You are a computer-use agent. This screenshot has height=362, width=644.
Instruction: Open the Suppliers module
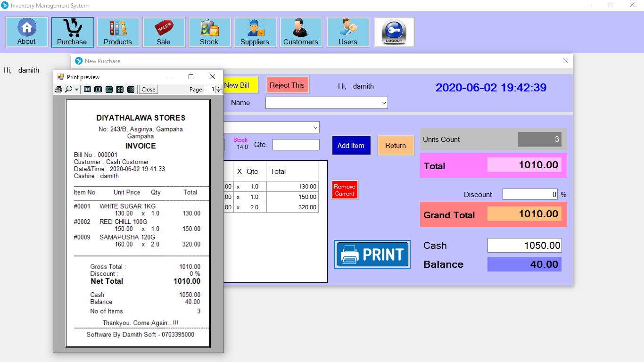click(255, 32)
